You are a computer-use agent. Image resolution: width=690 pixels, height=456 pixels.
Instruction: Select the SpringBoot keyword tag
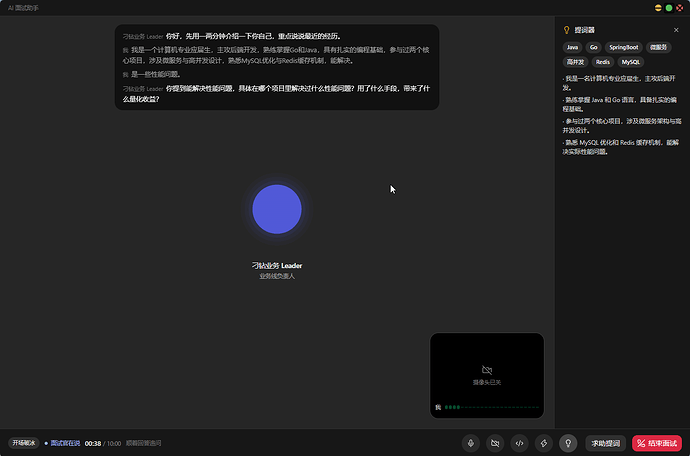click(x=624, y=48)
